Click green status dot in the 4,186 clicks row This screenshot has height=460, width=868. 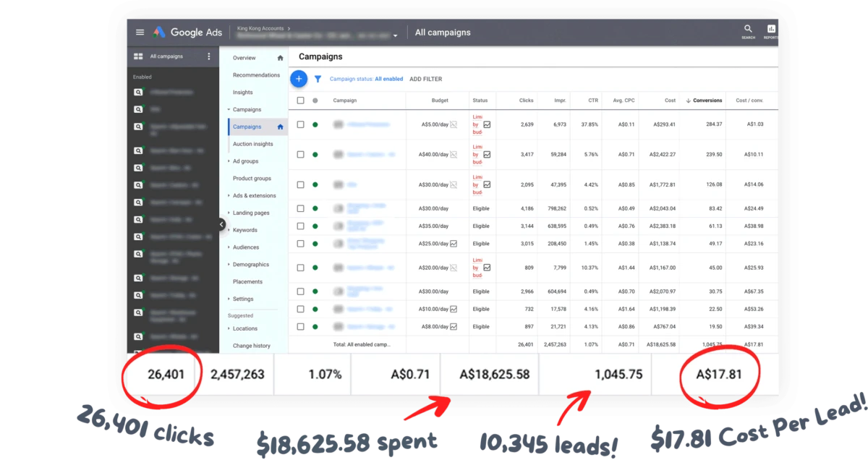[x=315, y=208]
